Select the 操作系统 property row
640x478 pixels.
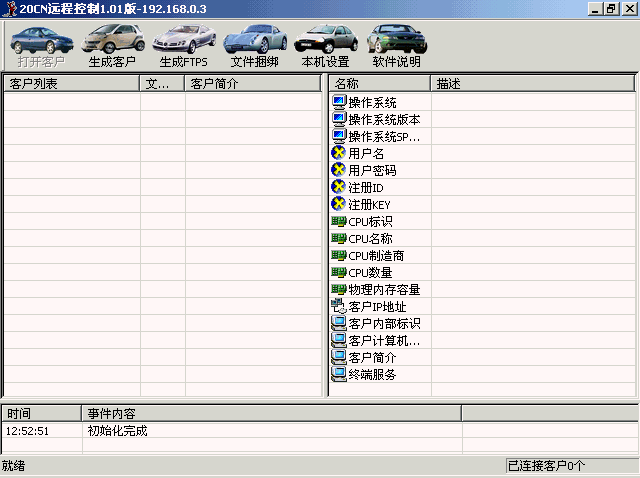372,102
